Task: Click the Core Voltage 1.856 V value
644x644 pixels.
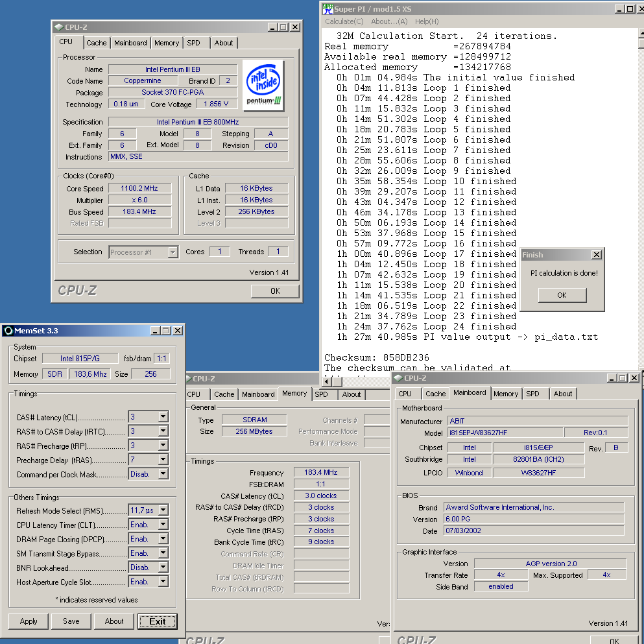Action: click(x=216, y=104)
